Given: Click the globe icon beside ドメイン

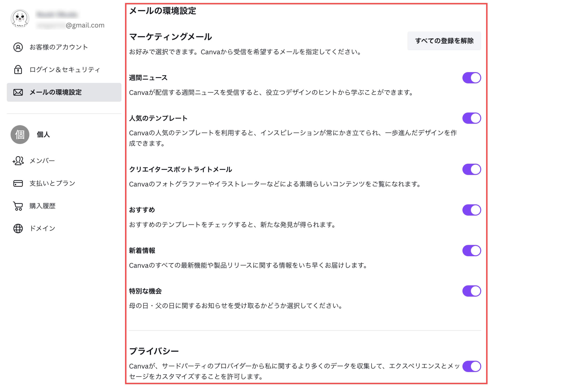Looking at the screenshot, I should [18, 229].
